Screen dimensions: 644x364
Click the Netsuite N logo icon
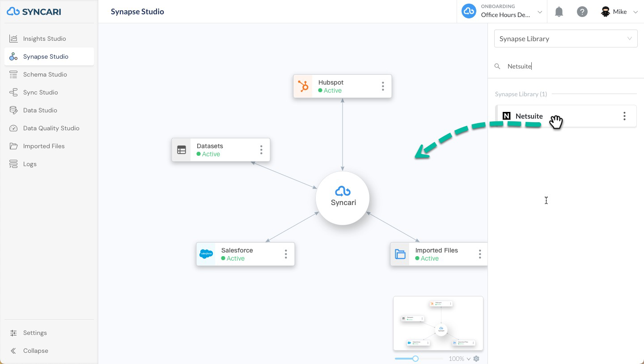507,116
